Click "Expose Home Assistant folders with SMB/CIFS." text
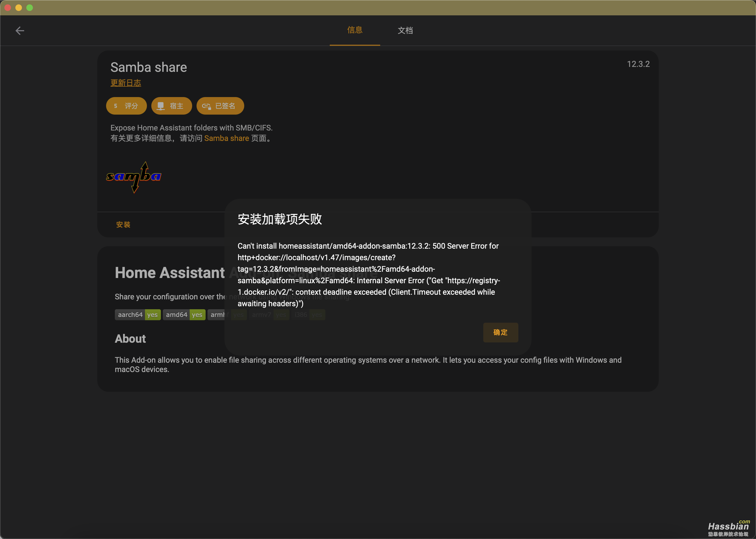The height and width of the screenshot is (539, 756). 192,128
